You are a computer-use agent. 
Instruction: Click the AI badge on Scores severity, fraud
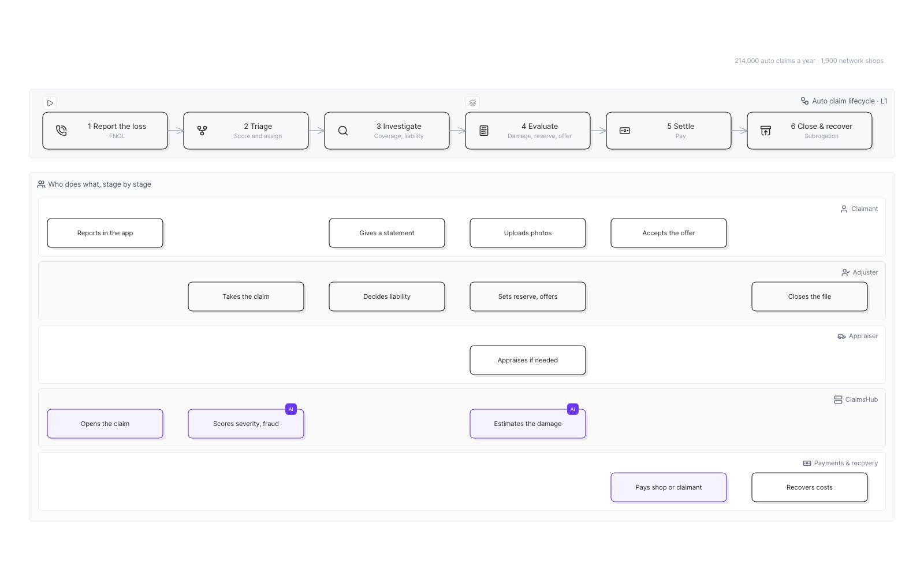coord(291,409)
